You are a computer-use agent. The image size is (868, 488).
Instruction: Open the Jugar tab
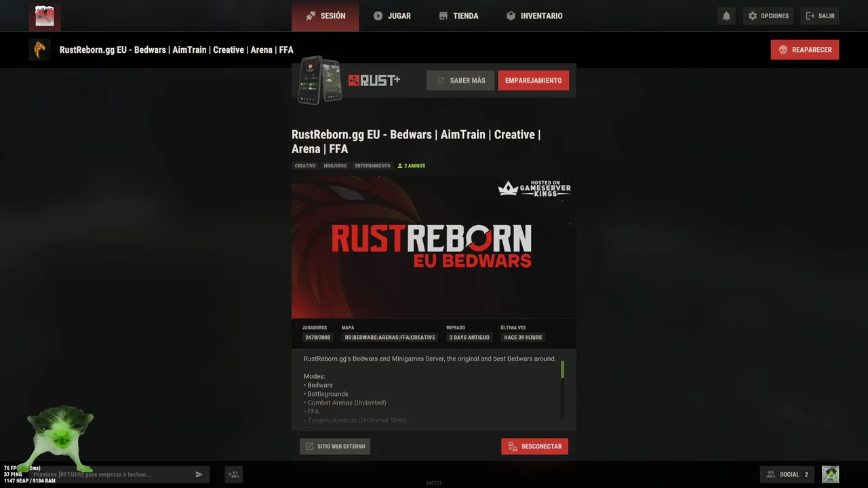(392, 16)
